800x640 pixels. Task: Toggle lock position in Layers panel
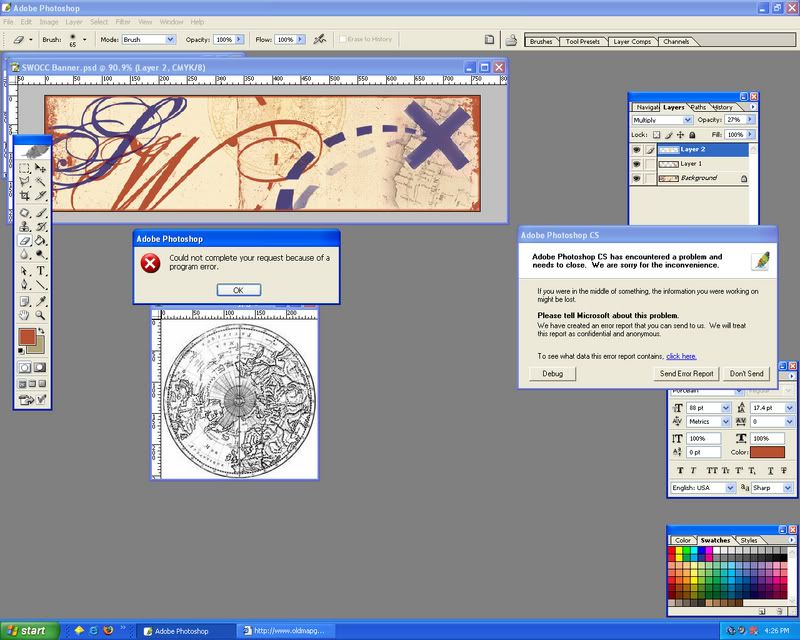point(681,135)
